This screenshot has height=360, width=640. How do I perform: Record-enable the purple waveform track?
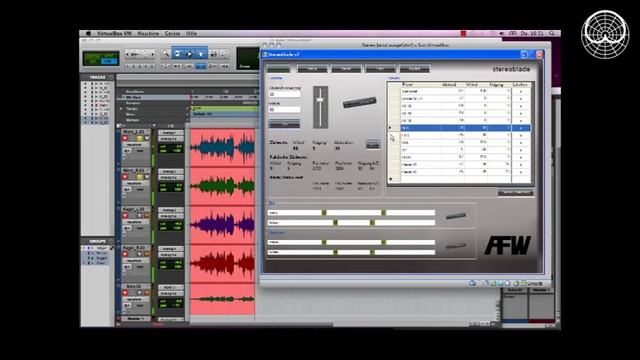pos(125,216)
